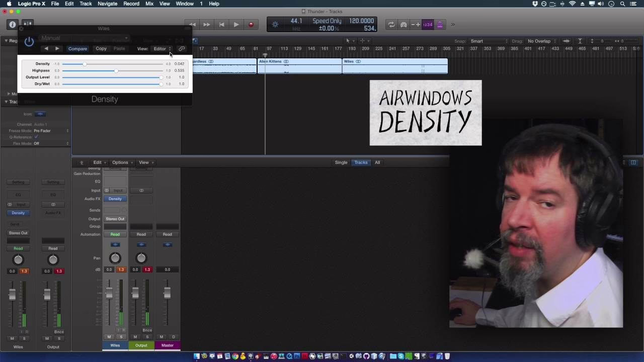Adjust the Highpass slider handle

(x=116, y=70)
